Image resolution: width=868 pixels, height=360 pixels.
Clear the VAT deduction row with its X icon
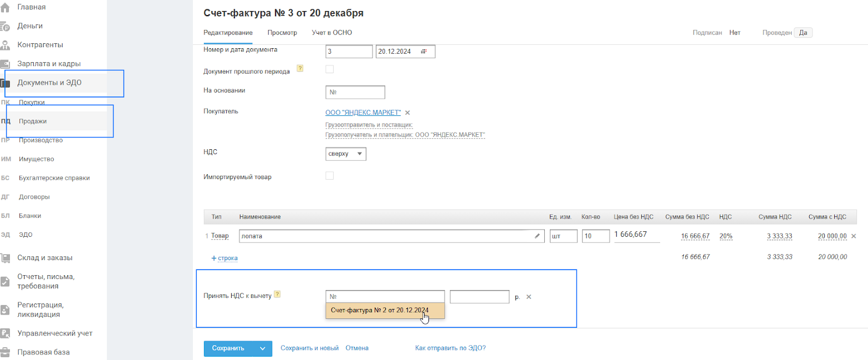click(x=528, y=297)
